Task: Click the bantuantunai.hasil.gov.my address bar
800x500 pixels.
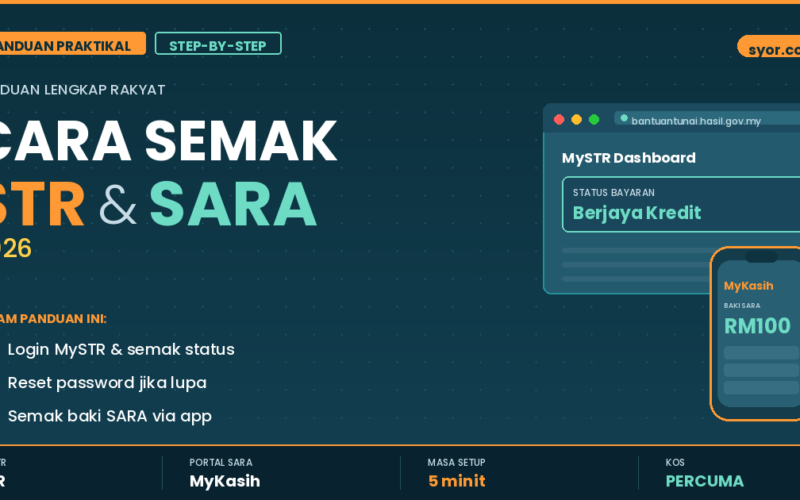Action: click(707, 119)
